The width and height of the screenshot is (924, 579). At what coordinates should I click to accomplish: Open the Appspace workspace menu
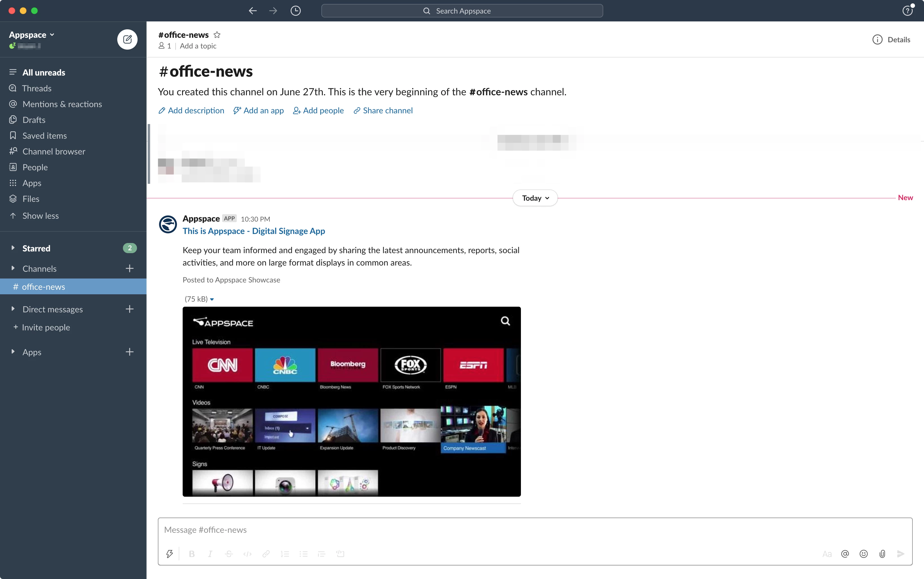(x=31, y=35)
